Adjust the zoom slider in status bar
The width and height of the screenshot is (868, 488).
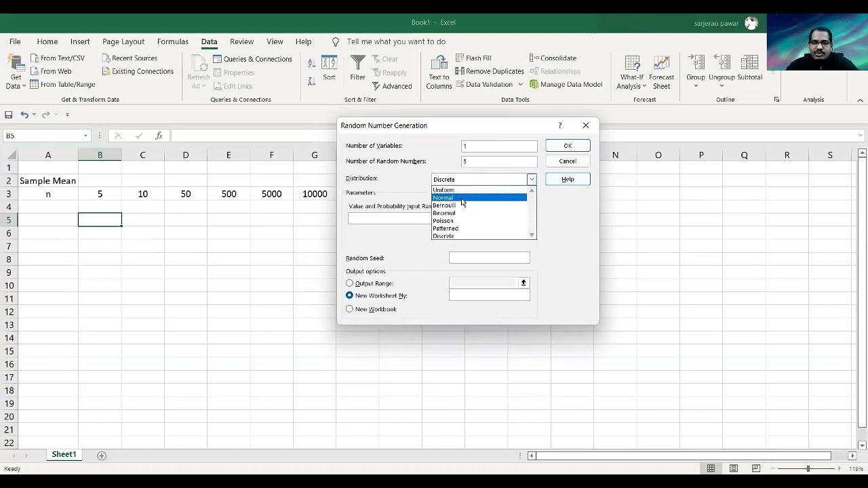pyautogui.click(x=808, y=468)
